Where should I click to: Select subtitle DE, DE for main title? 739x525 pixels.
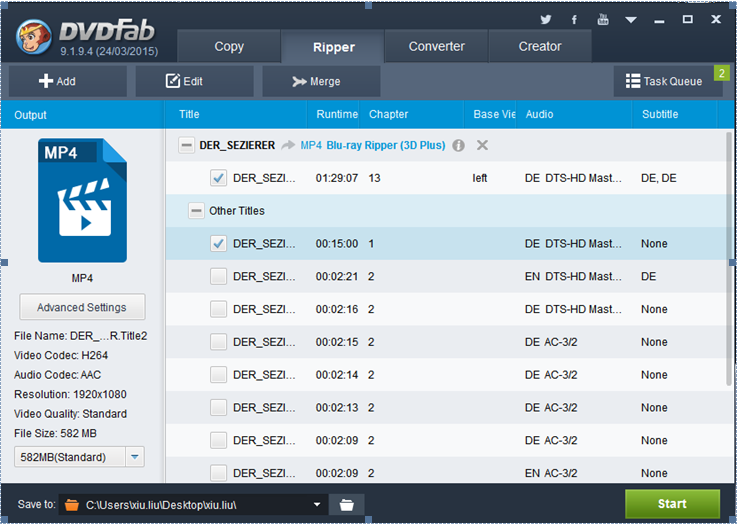click(658, 178)
